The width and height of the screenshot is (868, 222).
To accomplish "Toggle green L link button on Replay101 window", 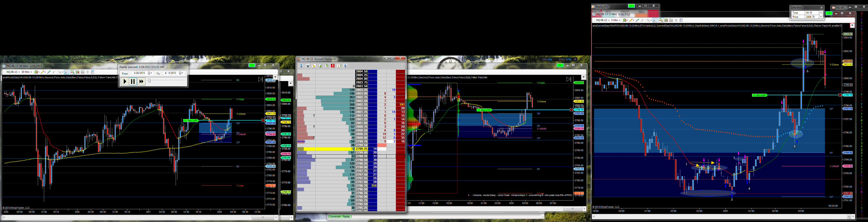I will point(631,6).
